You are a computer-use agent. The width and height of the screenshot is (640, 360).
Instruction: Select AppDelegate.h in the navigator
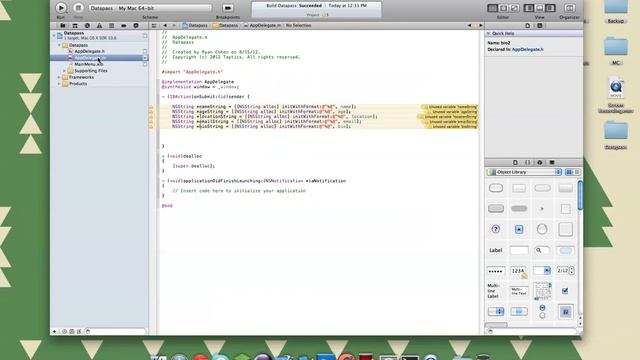89,51
